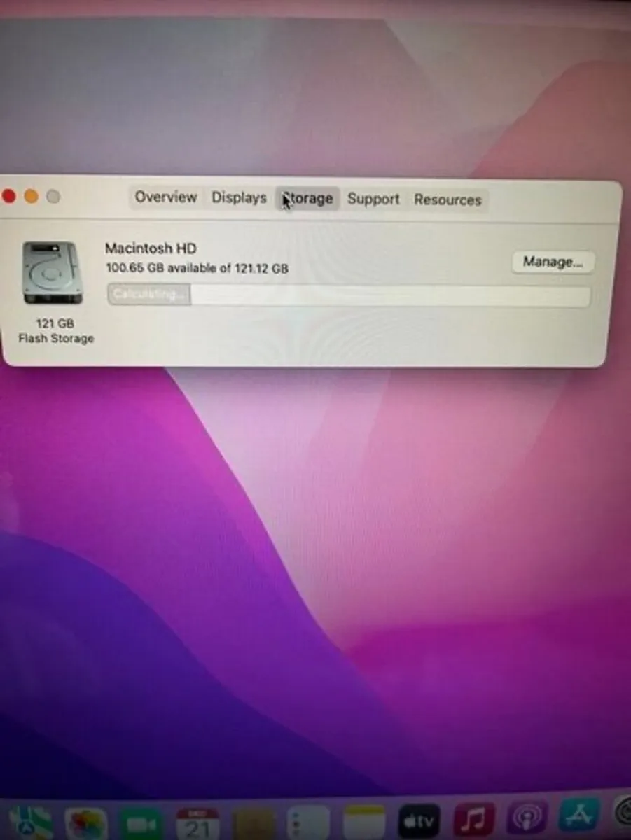The width and height of the screenshot is (631, 840).
Task: Click the Manage... button
Action: click(x=553, y=262)
